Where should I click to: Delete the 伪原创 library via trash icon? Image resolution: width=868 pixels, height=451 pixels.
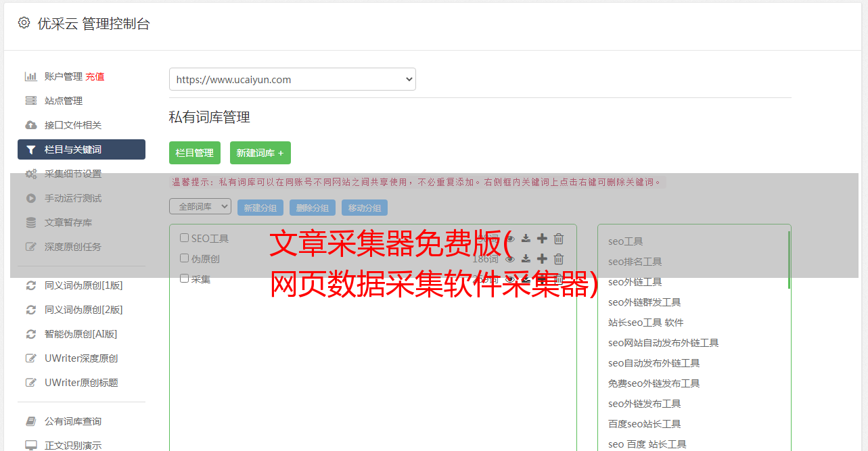tap(559, 259)
